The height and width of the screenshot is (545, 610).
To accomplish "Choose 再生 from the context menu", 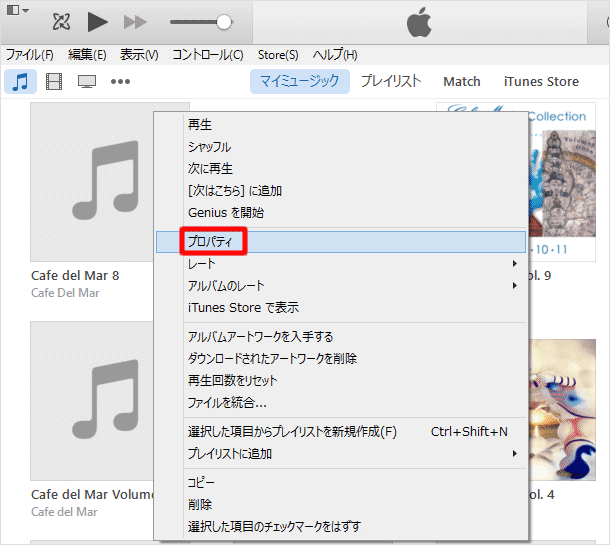I will (x=341, y=125).
